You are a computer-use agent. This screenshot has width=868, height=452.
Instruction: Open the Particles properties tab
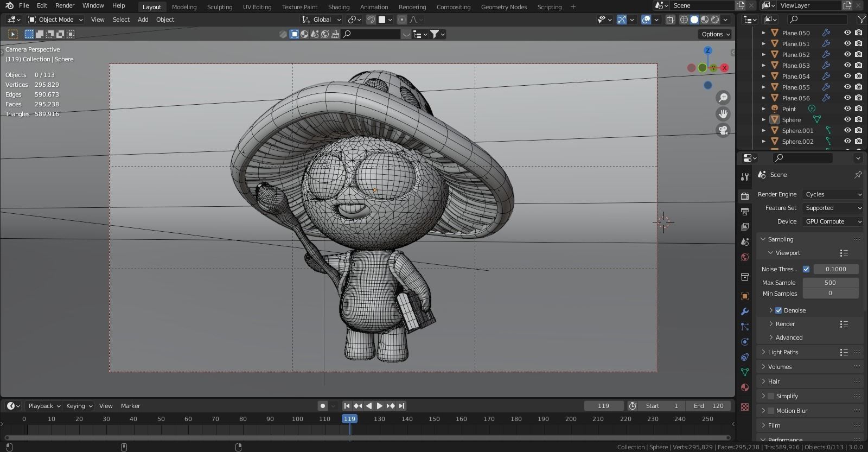[745, 327]
